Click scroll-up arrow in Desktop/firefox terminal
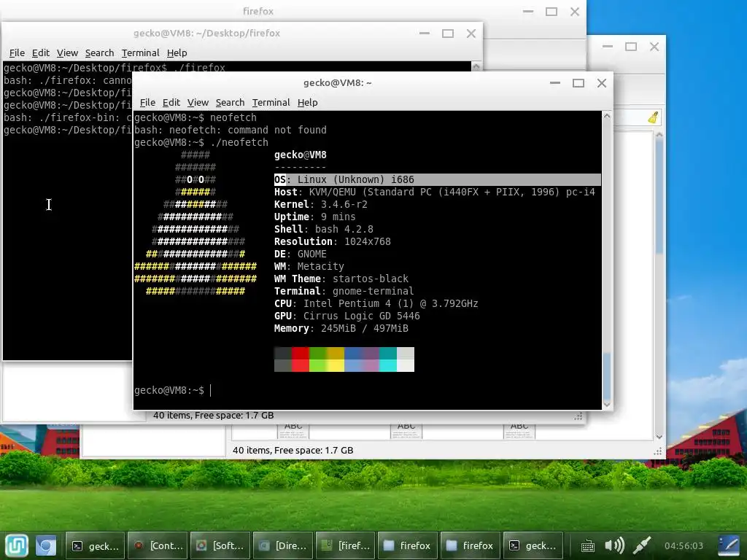747x560 pixels. tap(476, 66)
